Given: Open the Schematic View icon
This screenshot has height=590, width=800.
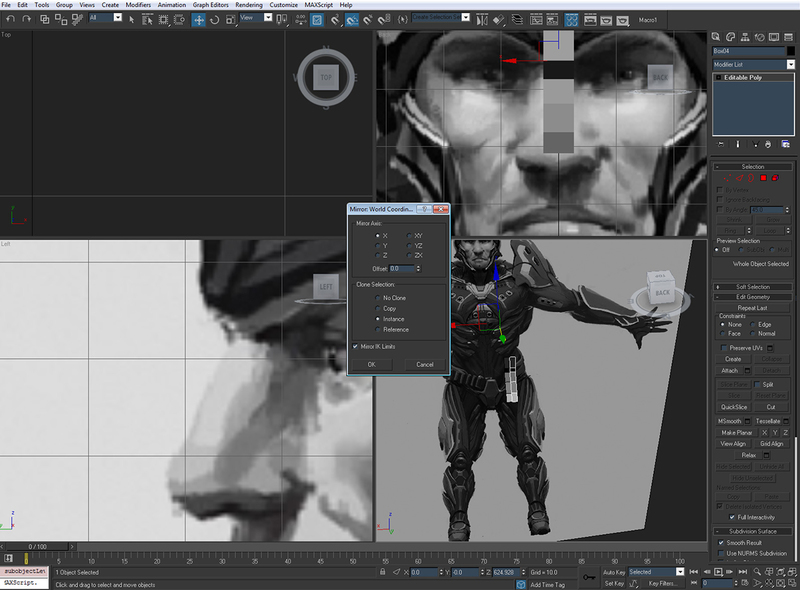Looking at the screenshot, I should click(x=553, y=20).
